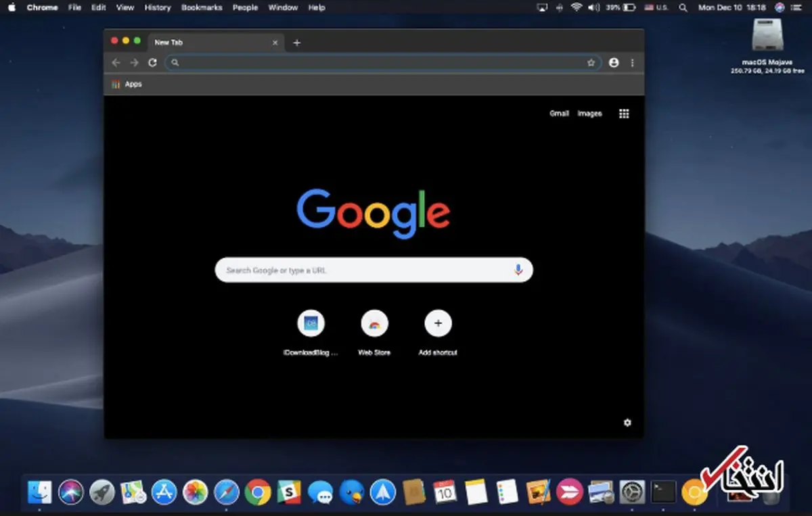Open the customize page gear icon

point(627,423)
